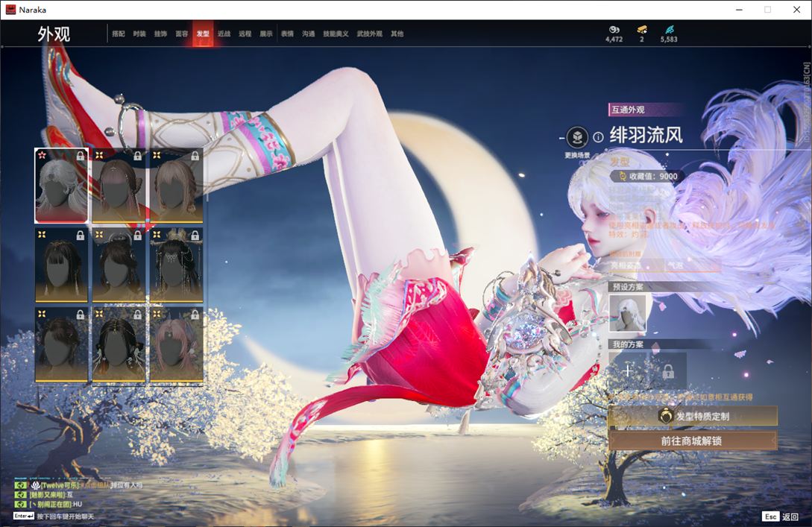Click the Esc 返回 back button
Image resolution: width=812 pixels, height=527 pixels.
click(781, 516)
